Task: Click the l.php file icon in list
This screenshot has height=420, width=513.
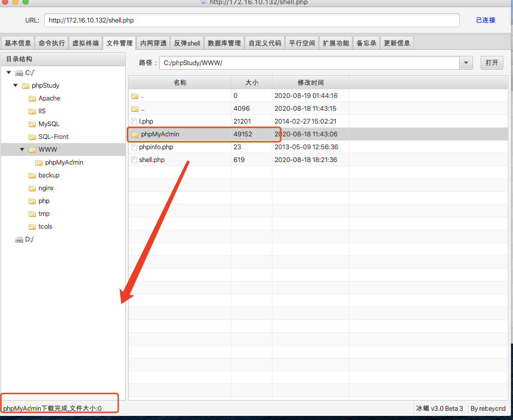Action: (134, 122)
